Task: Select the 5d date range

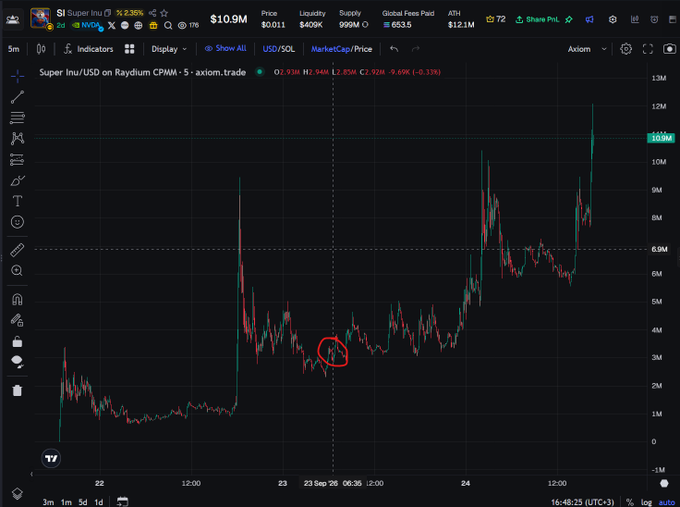Action: click(x=82, y=502)
